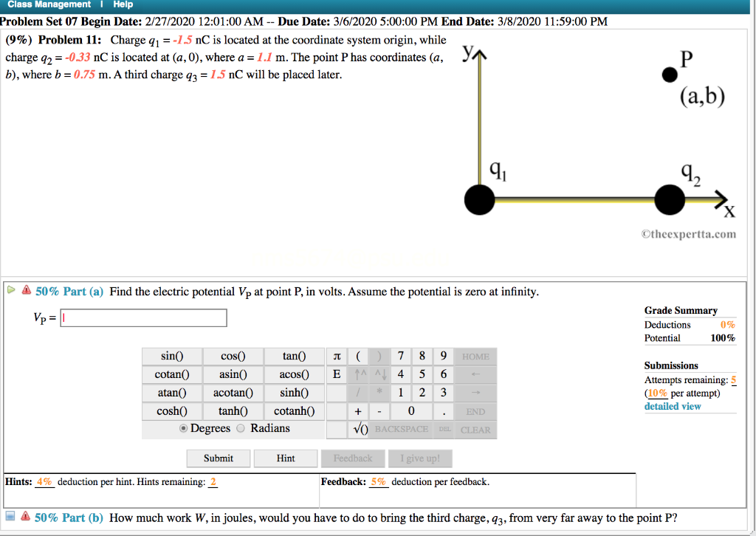Click the red warning triangle beside Part (a)
Screen dimensions: 756x536
[27, 291]
